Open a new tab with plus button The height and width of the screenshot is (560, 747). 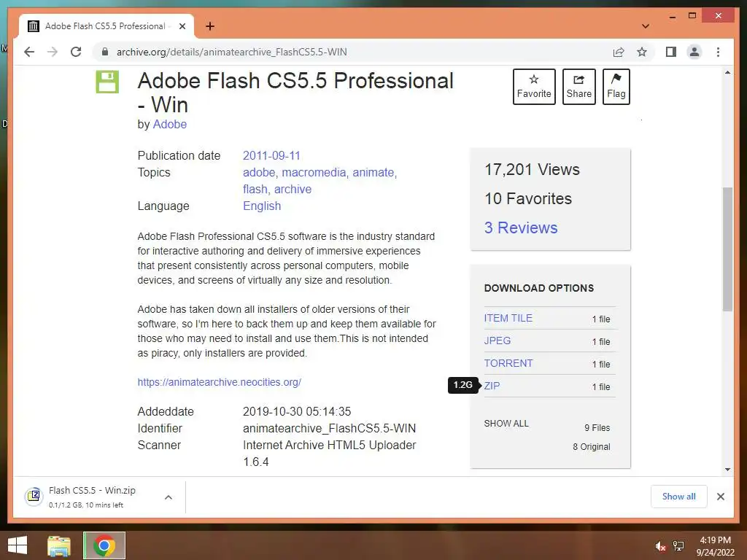(210, 26)
